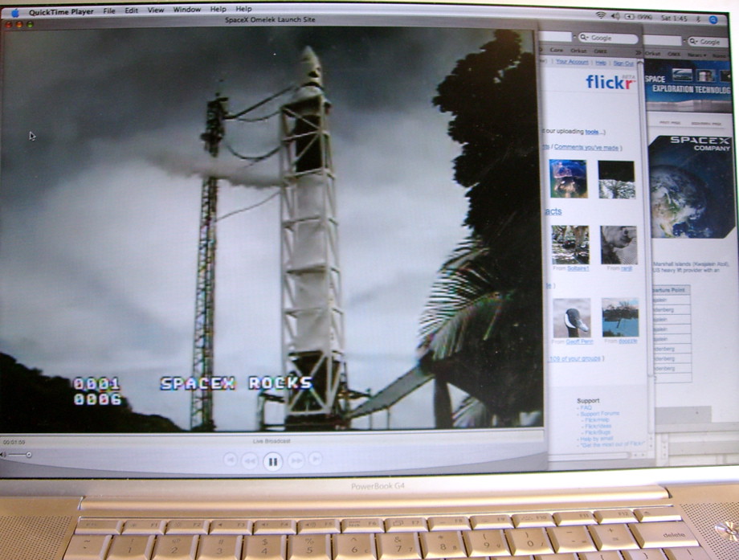Screen dimensions: 739x560
Task: Expand bookmarks overflow chevron in Flickr window
Action: [x=638, y=52]
